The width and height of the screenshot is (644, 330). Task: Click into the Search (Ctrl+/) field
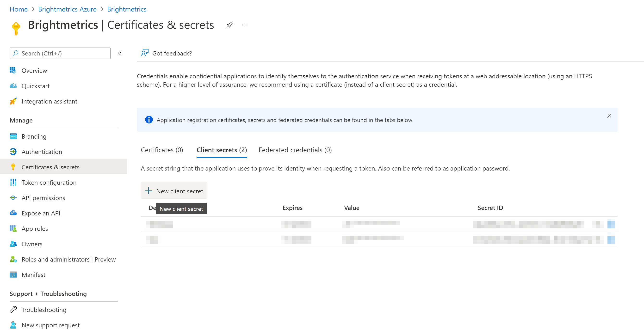[60, 53]
